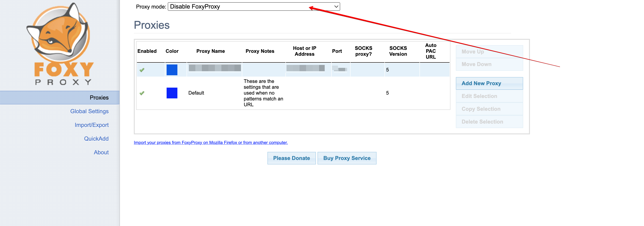Click the Default proxy blue color swatch
Screen dimensions: 644x226
pos(172,93)
